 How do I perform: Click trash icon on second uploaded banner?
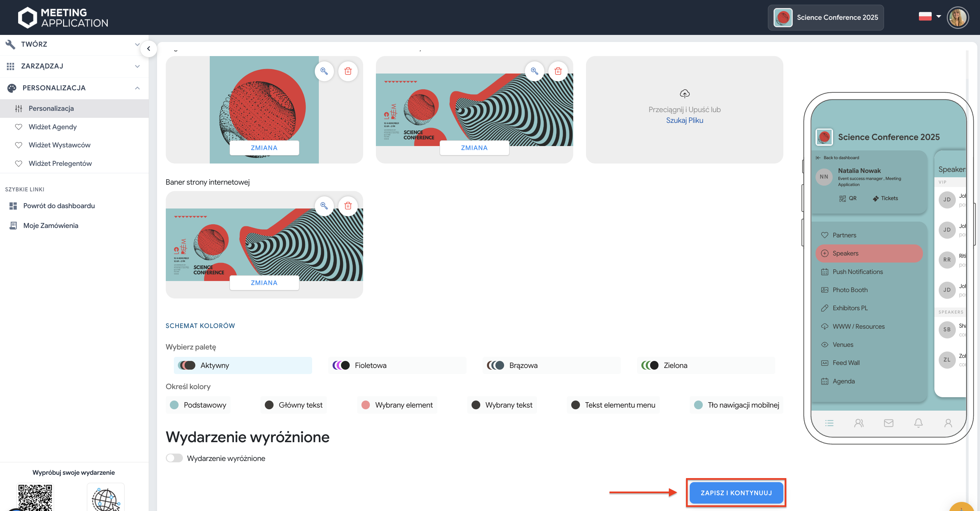(558, 71)
